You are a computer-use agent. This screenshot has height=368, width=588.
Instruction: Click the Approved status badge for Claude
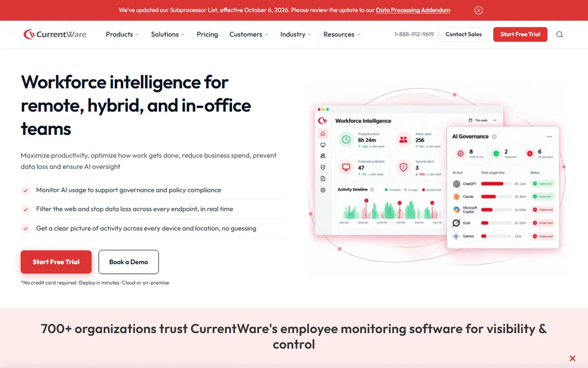click(x=543, y=196)
